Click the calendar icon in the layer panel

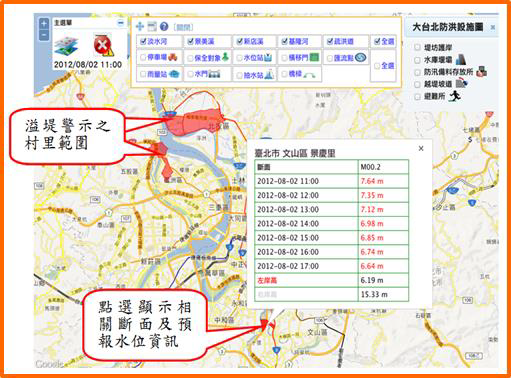coord(152,26)
